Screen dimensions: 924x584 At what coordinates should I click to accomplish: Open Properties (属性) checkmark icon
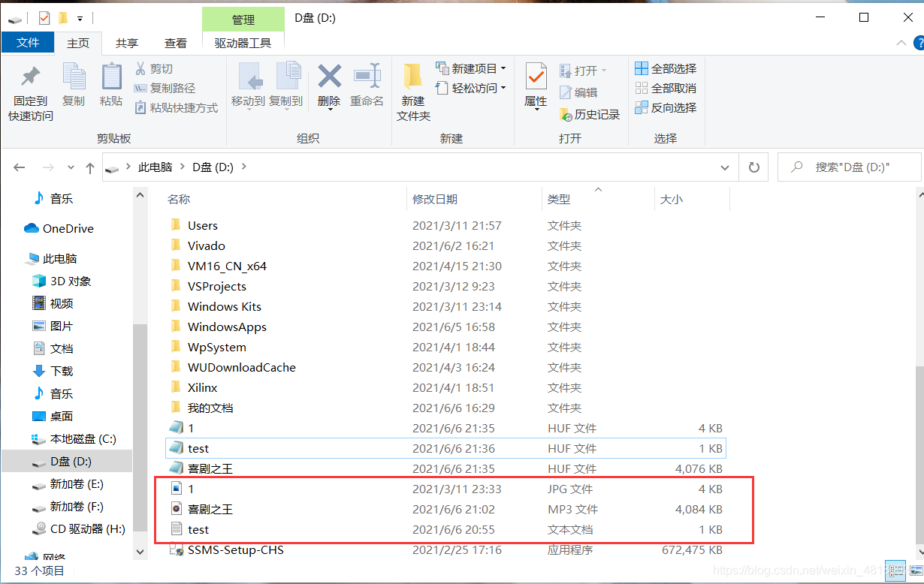pyautogui.click(x=536, y=77)
